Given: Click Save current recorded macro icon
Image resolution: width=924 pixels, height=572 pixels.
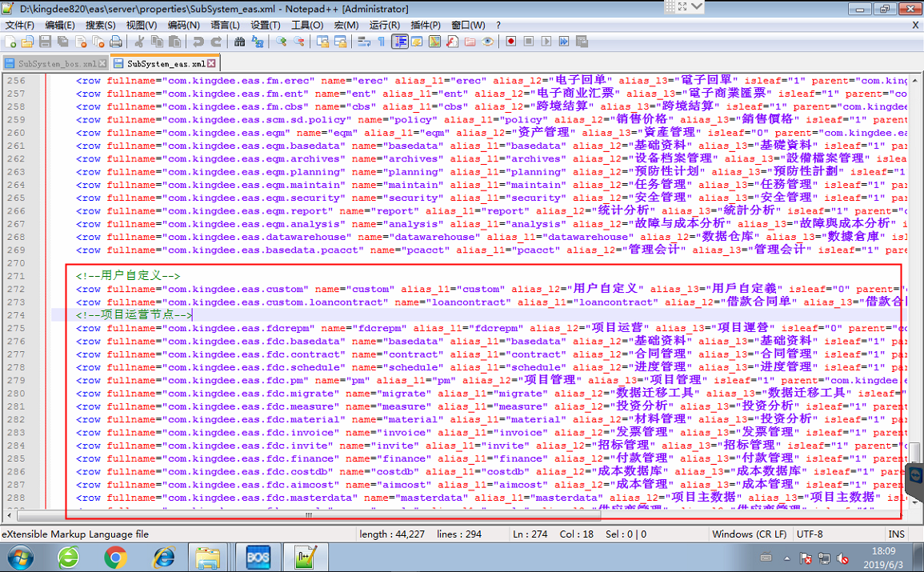Looking at the screenshot, I should [582, 42].
